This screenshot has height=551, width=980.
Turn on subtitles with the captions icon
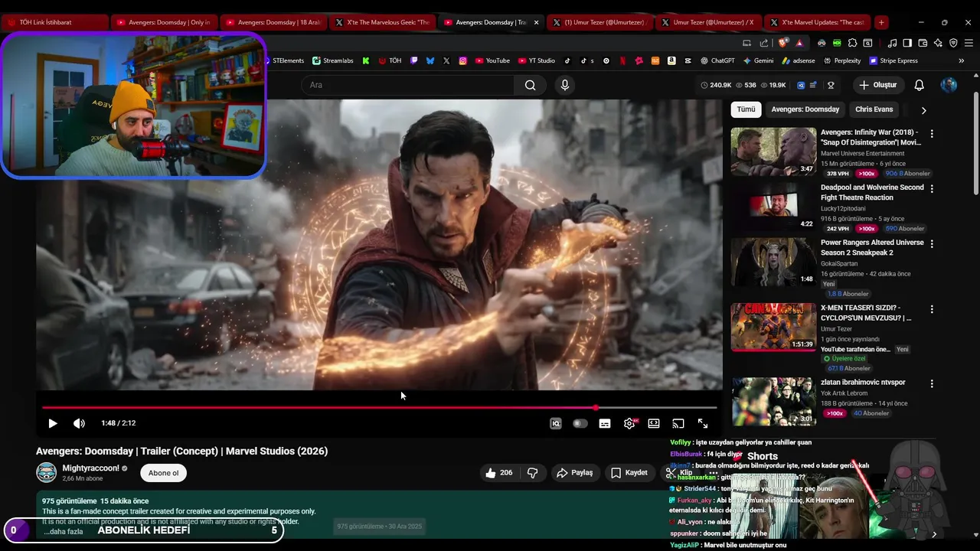coord(605,423)
